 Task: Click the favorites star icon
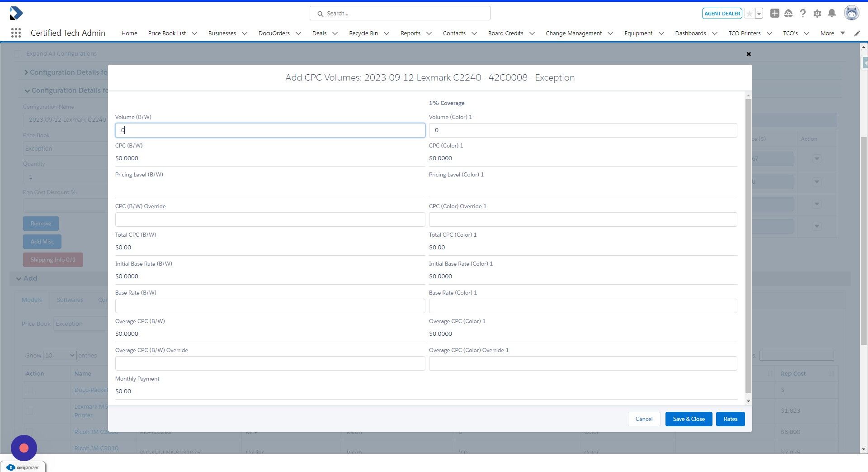(x=749, y=13)
